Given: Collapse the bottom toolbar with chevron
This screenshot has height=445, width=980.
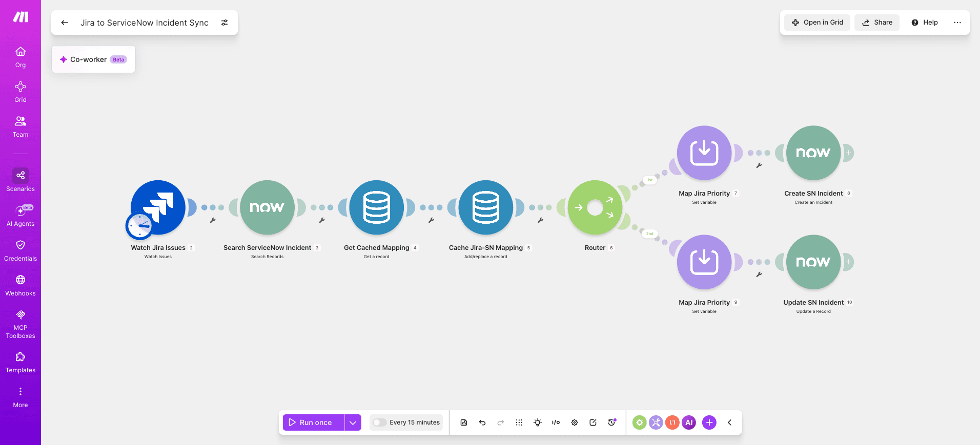Looking at the screenshot, I should coord(729,422).
